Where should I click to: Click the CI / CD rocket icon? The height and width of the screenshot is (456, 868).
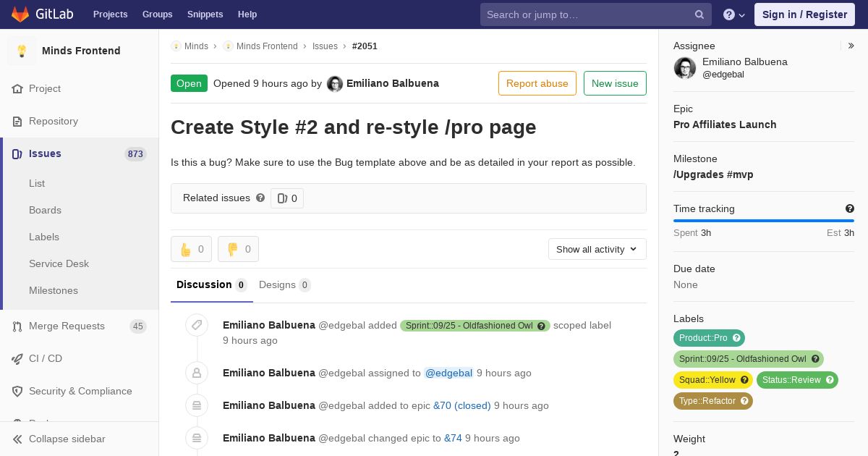coord(17,358)
